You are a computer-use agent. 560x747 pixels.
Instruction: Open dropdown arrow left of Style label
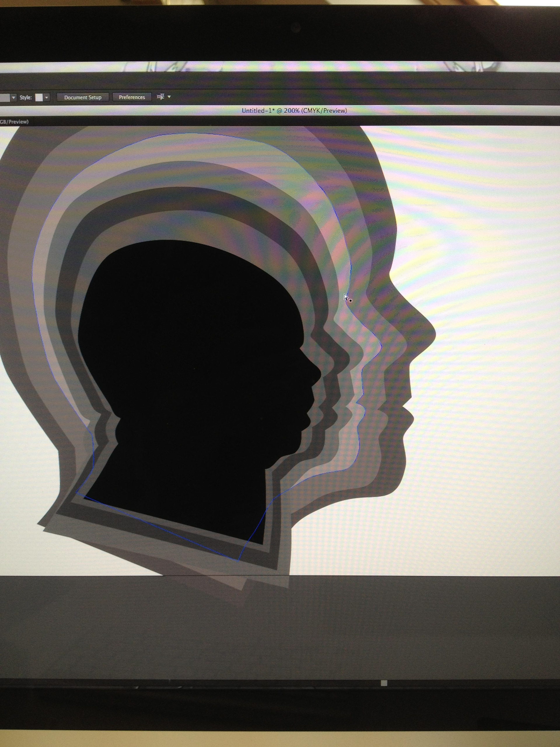(13, 97)
